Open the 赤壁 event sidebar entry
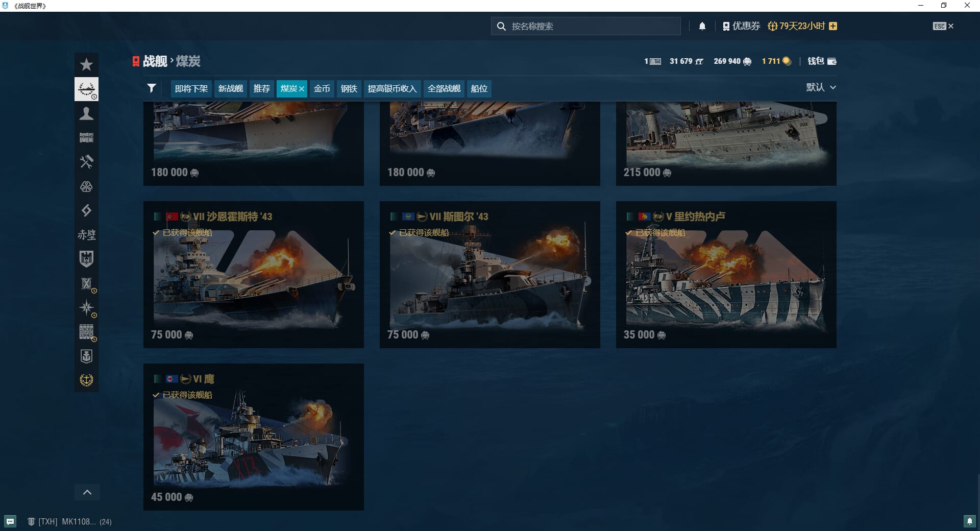Screen dimensions: 980x531 point(86,235)
